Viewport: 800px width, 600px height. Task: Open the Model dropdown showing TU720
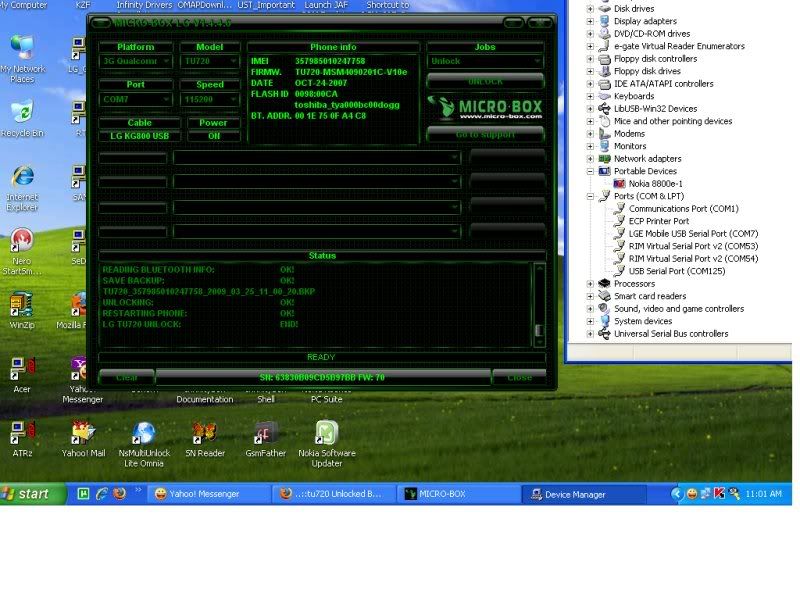[x=210, y=61]
